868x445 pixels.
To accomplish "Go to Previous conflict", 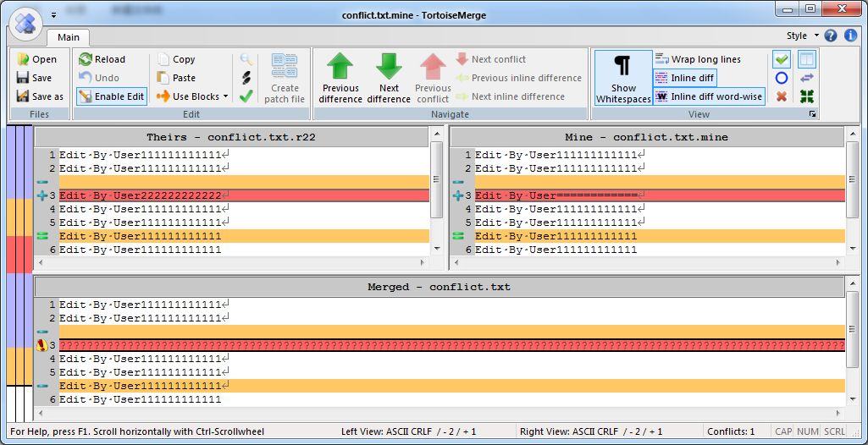I will pyautogui.click(x=433, y=78).
